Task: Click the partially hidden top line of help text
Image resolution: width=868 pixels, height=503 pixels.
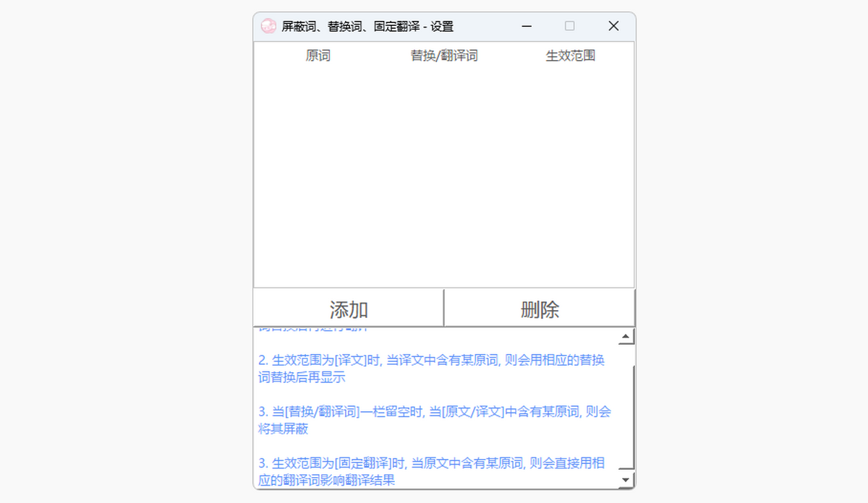Action: click(312, 330)
